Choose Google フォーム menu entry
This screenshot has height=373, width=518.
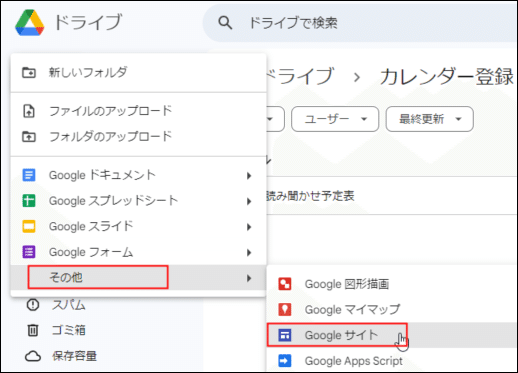click(139, 252)
